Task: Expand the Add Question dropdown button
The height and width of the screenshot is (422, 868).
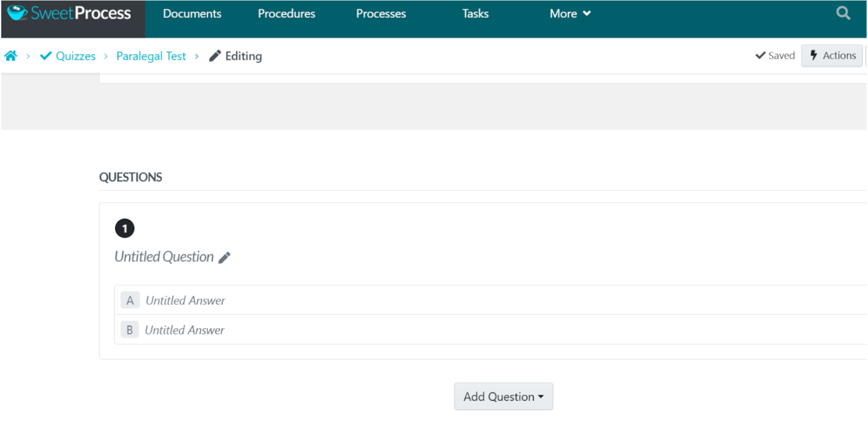Action: [503, 397]
